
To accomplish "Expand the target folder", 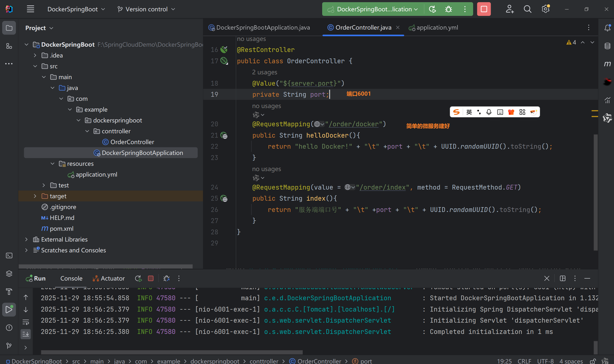I will [35, 196].
